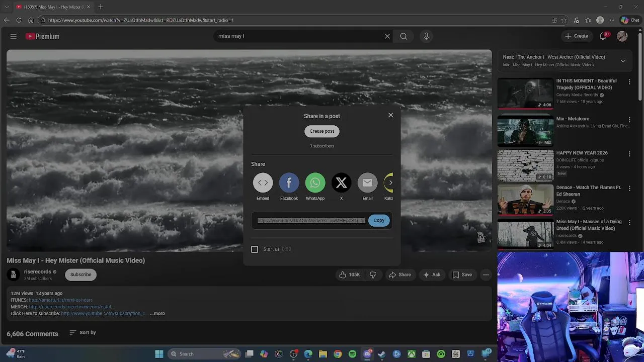Open more actions under video

[x=486, y=275]
